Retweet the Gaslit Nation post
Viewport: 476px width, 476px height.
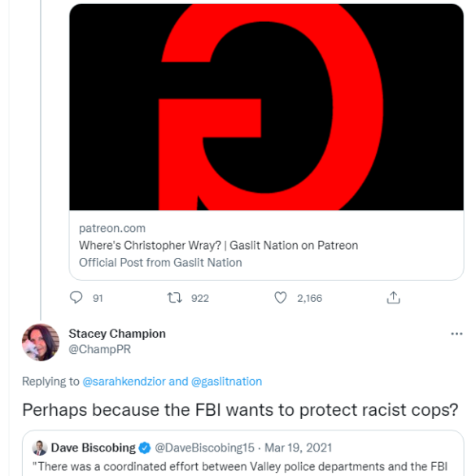click(x=175, y=298)
